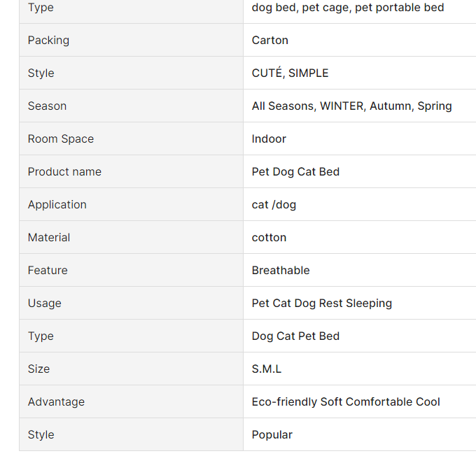Image resolution: width=476 pixels, height=456 pixels.
Task: Click the 'Season' row label
Action: 47,106
